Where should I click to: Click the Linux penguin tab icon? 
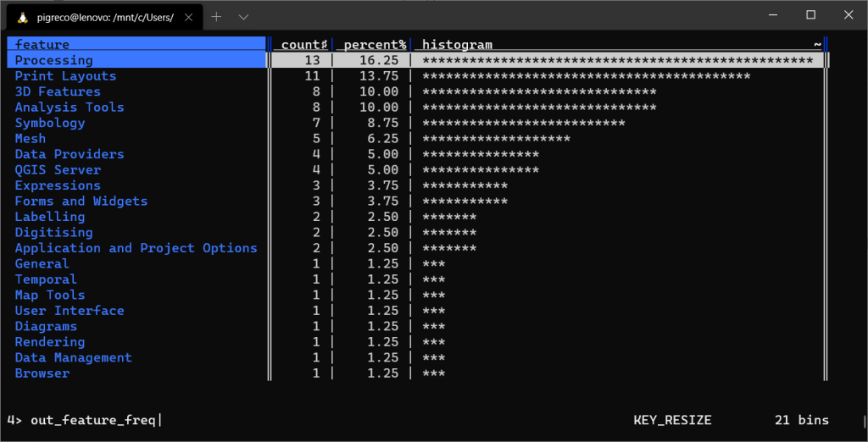click(x=22, y=17)
